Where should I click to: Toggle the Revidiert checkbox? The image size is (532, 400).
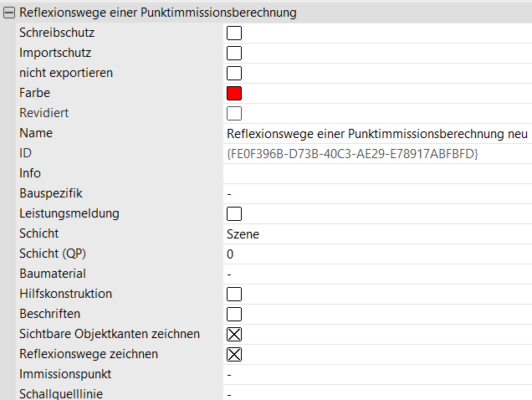pyautogui.click(x=234, y=113)
